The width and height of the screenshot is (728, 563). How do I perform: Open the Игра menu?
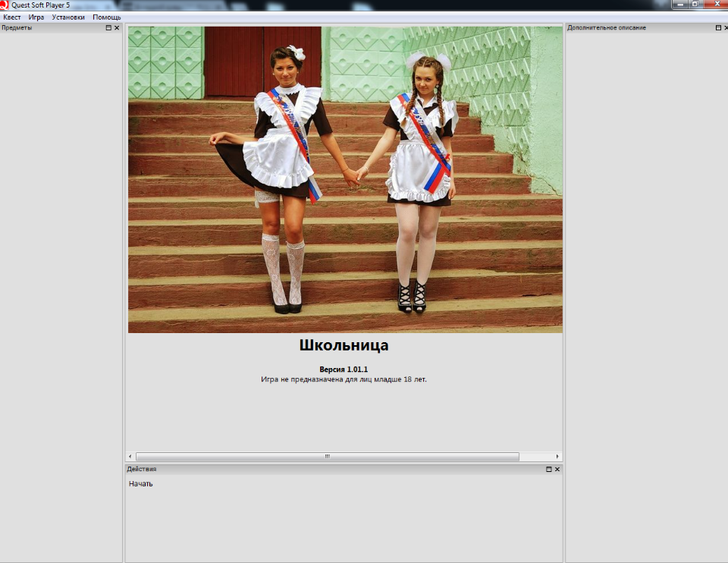point(36,17)
